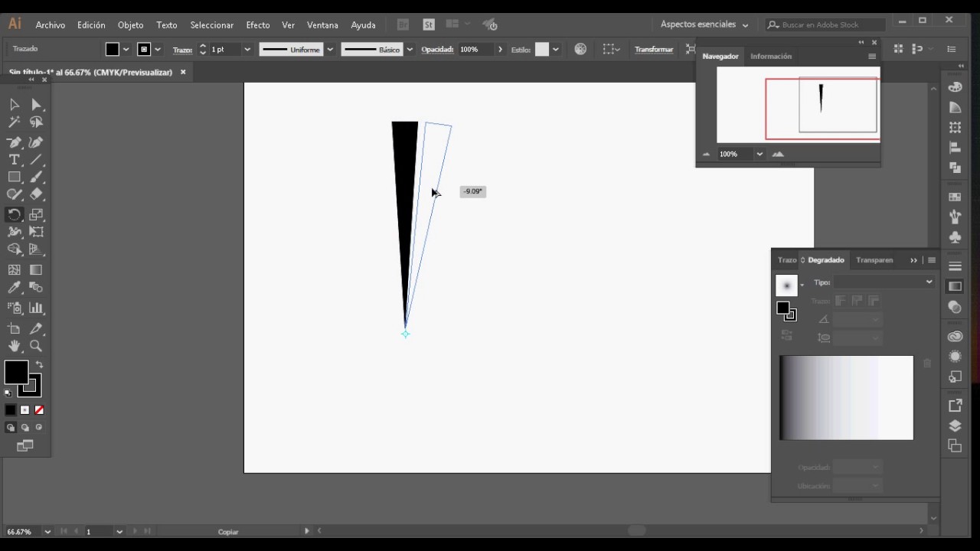Select the Shaper tool
980x551 pixels.
(x=15, y=195)
